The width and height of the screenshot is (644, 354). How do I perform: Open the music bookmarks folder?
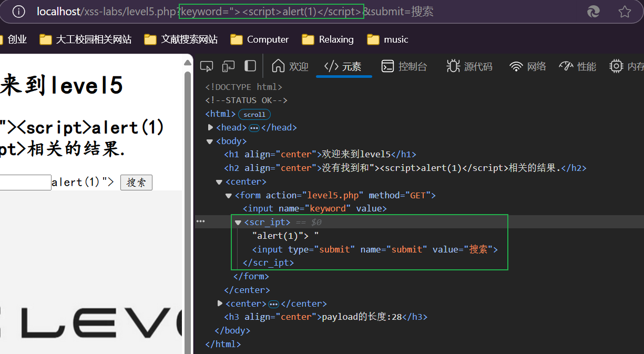[x=388, y=39]
